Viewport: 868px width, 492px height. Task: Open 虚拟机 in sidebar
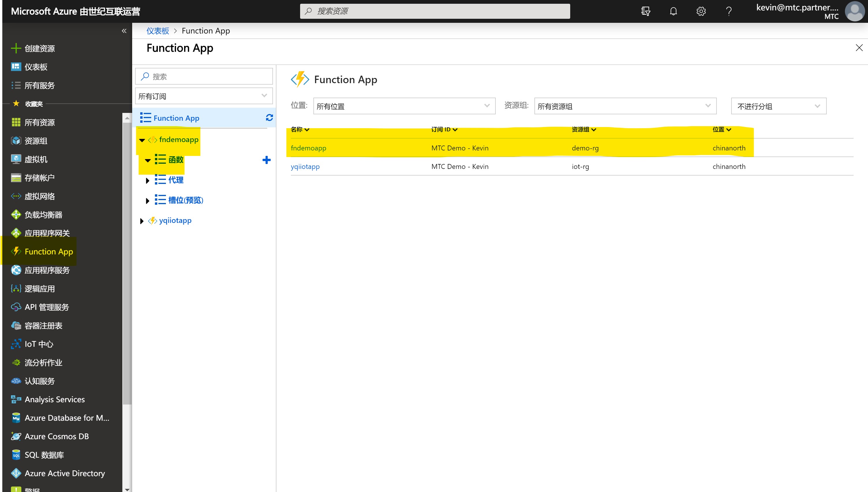coord(36,159)
